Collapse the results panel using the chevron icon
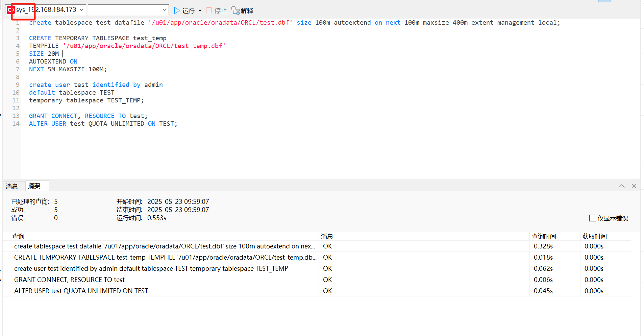 (621, 186)
